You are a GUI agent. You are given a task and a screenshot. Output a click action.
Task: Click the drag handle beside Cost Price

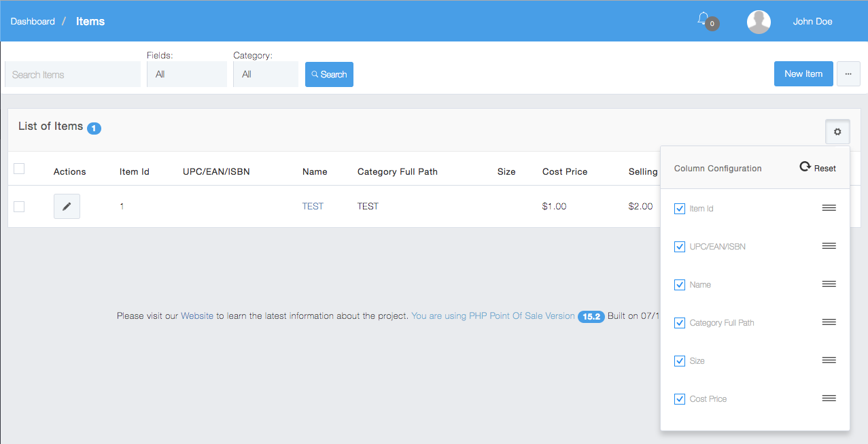829,398
